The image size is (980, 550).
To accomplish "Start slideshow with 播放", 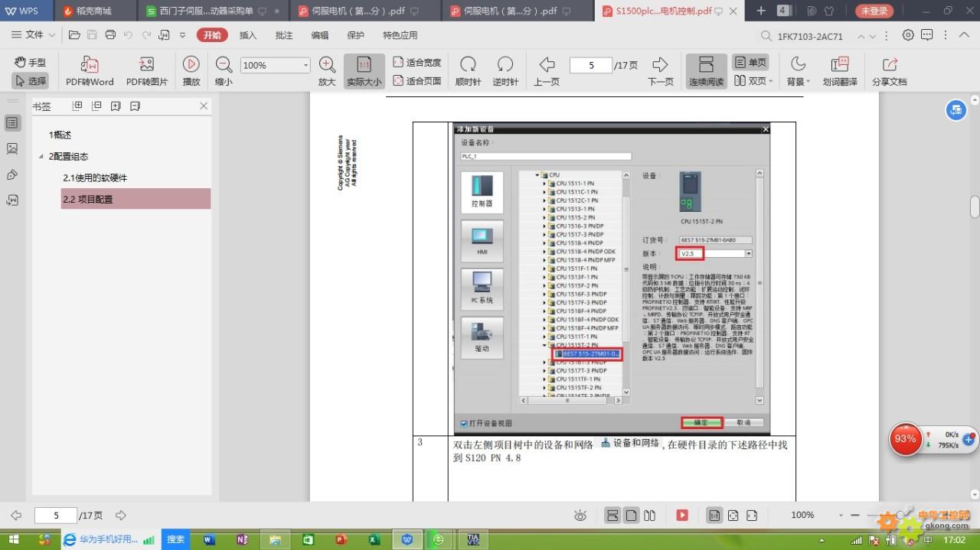I will point(191,71).
